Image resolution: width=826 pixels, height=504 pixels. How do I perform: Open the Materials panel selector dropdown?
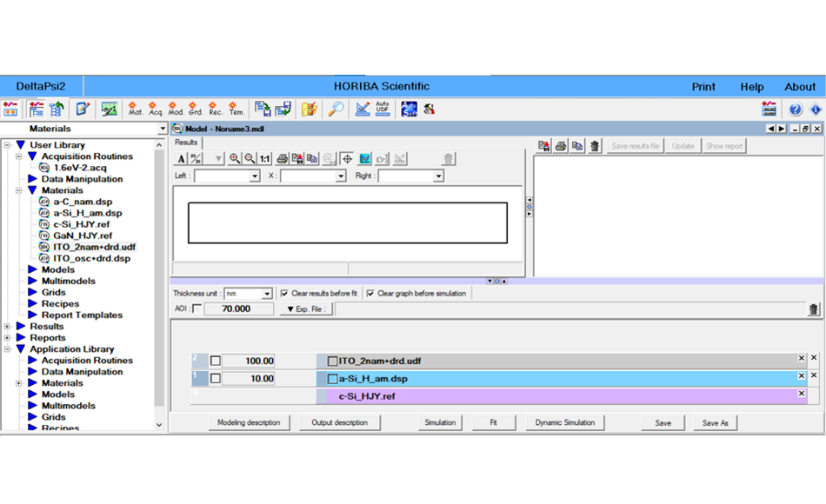click(x=163, y=129)
